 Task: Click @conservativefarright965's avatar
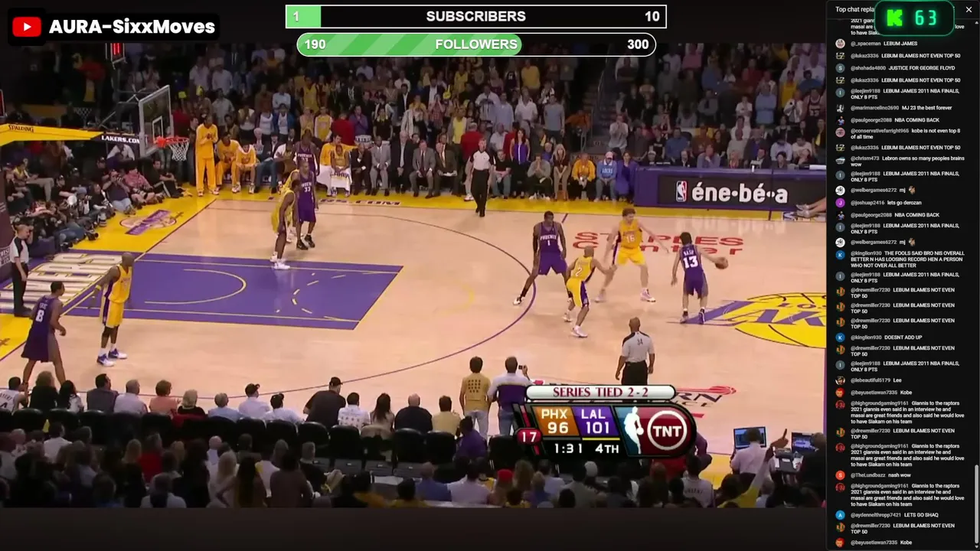click(x=840, y=132)
